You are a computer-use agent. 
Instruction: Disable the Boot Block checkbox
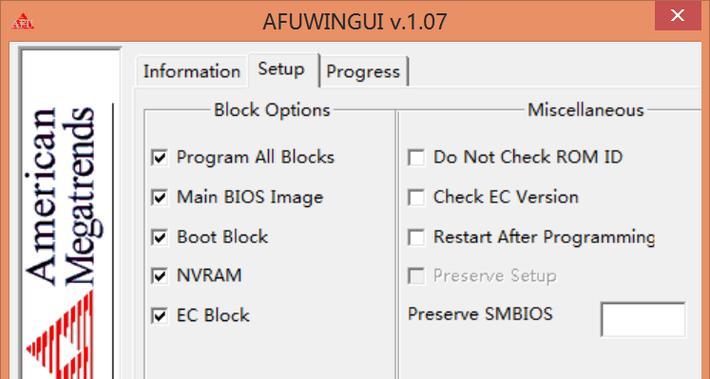(x=159, y=237)
